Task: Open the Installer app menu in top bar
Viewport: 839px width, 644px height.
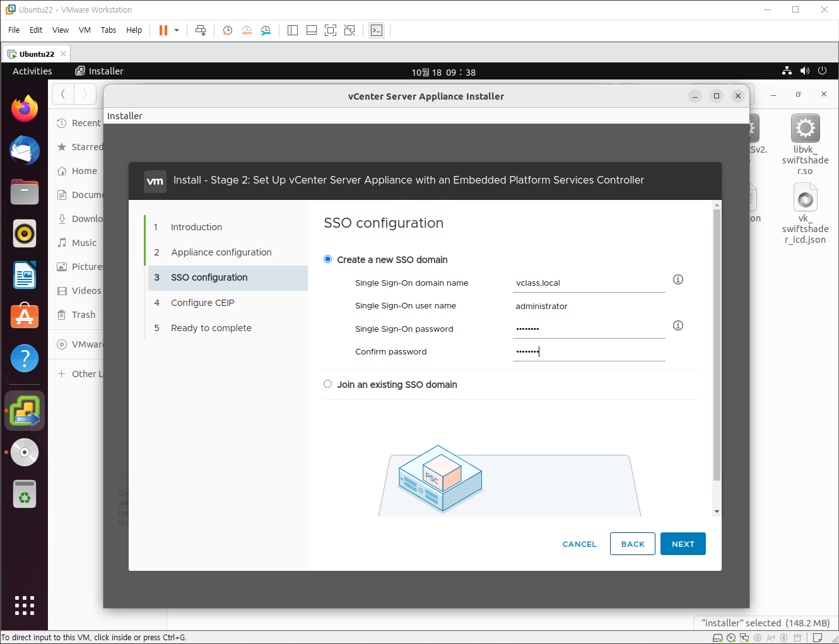Action: coord(99,71)
